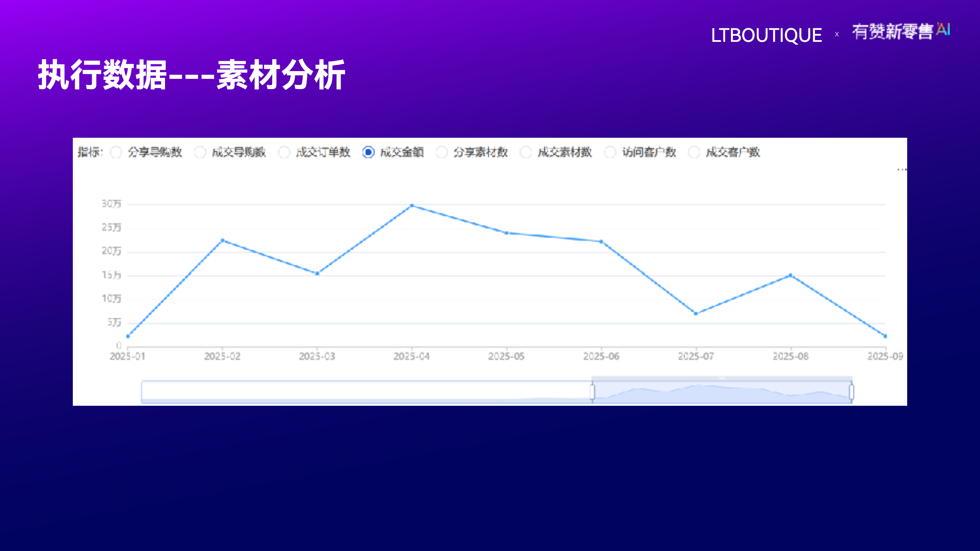Click the 有赞新零售 AI logo
This screenshot has height=551, width=980.
click(x=901, y=31)
